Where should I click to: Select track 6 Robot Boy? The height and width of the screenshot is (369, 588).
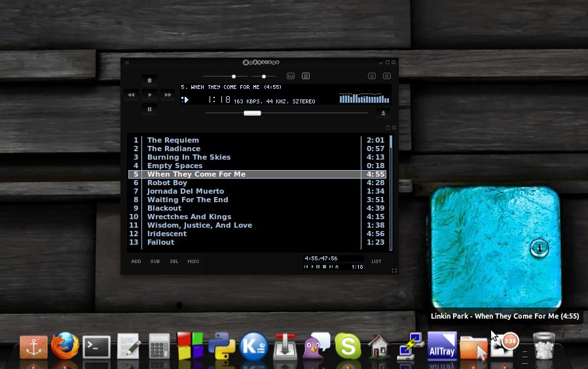(257, 183)
